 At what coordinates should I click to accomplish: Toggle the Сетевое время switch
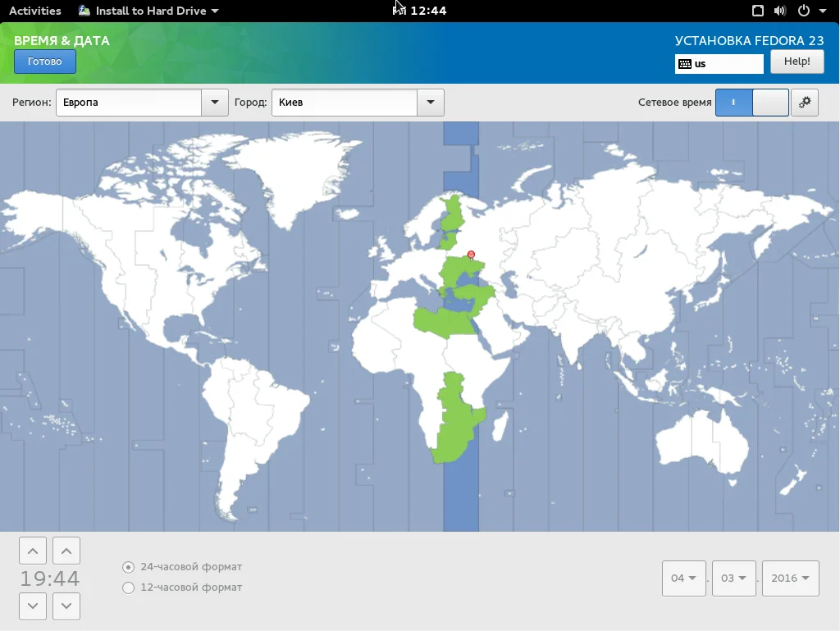tap(751, 103)
